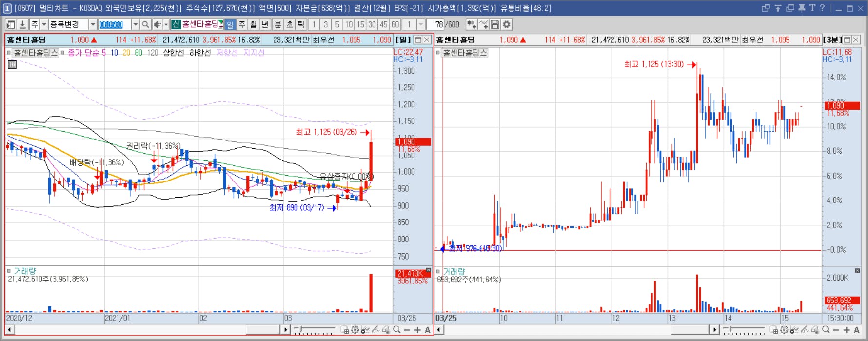Close right volume panel with small x icon
Viewport: 868px width, 341px height.
[857, 270]
